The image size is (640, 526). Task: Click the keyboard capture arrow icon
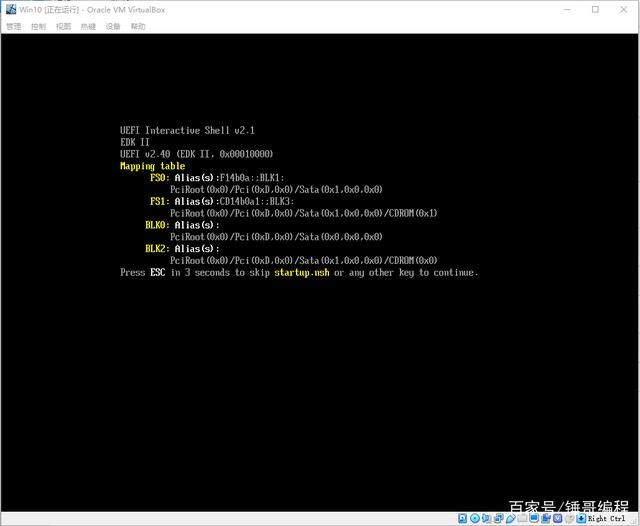[x=581, y=518]
